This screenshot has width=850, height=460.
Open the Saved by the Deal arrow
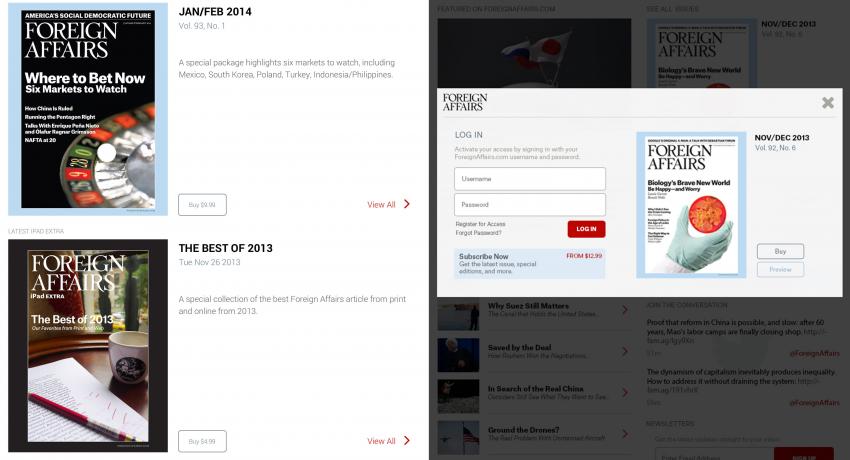tap(625, 351)
